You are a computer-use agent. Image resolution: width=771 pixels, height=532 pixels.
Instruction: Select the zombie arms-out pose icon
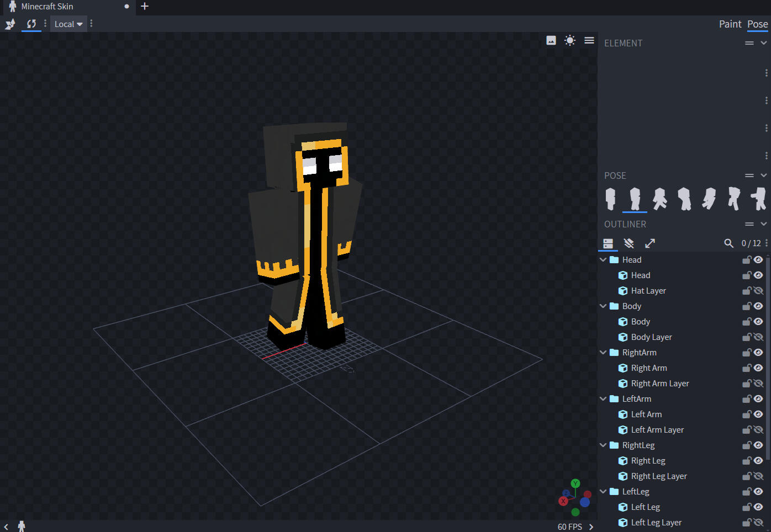(x=758, y=199)
